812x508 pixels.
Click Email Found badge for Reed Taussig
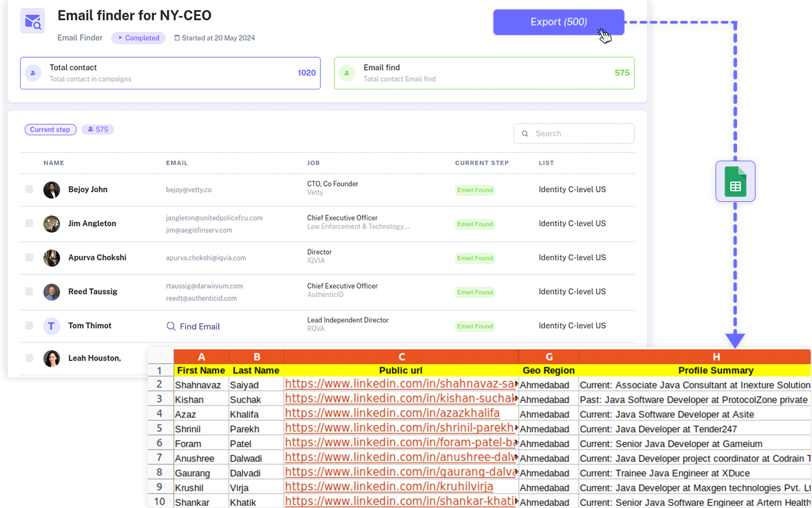pos(475,292)
